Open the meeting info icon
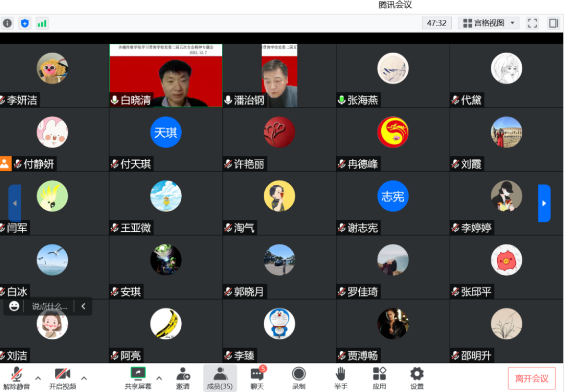This screenshot has height=392, width=564. click(7, 23)
